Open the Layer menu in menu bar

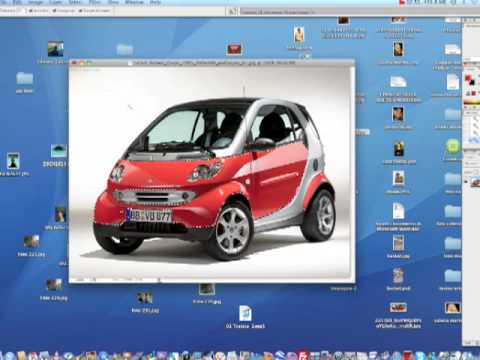pos(56,2)
